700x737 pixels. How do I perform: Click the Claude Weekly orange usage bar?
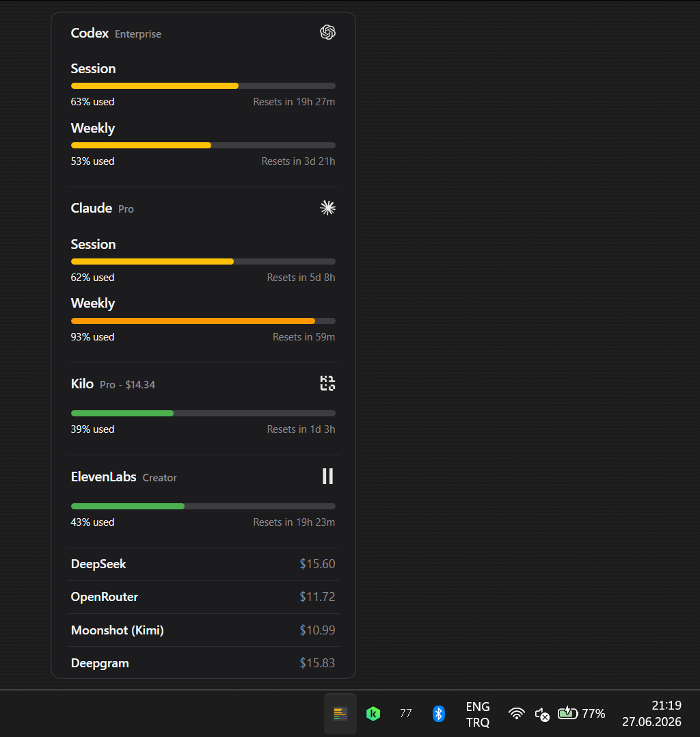tap(203, 321)
